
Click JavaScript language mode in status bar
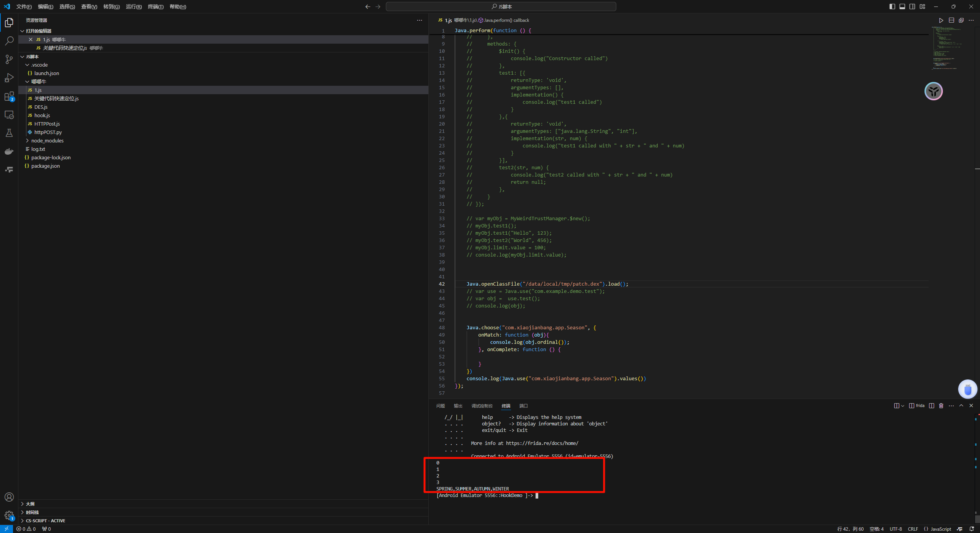point(941,529)
